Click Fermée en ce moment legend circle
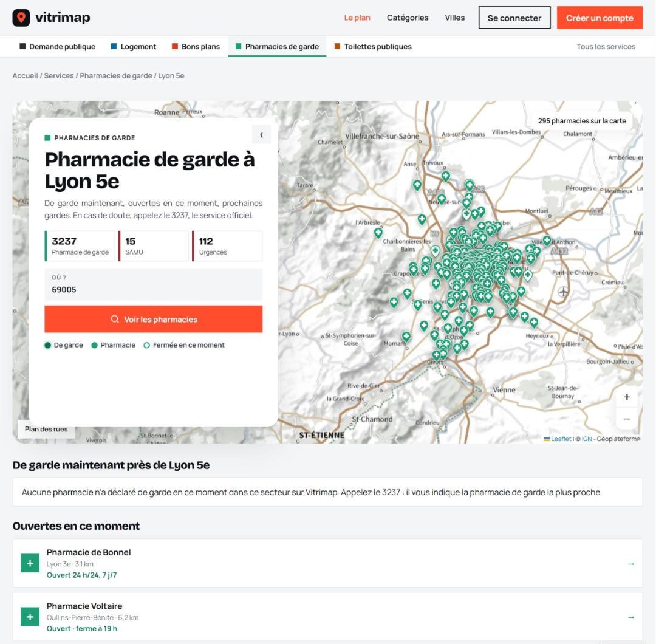Screen dimensions: 656x644 [146, 345]
